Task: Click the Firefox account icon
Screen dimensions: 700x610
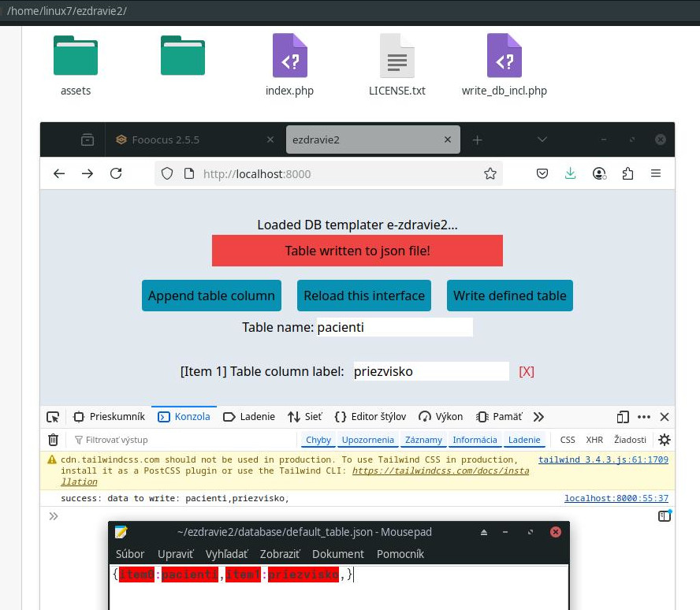Action: (x=599, y=173)
